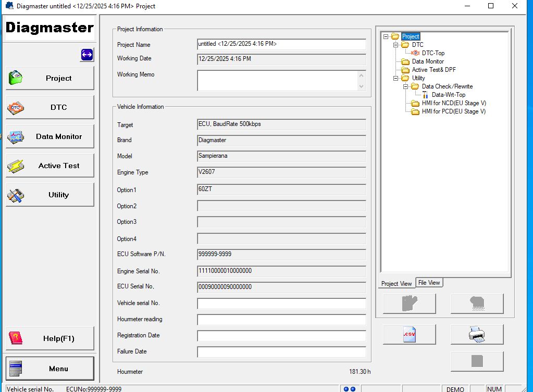Toggle the blue double-arrow panel switch
Image resolution: width=533 pixels, height=392 pixels.
(86, 55)
